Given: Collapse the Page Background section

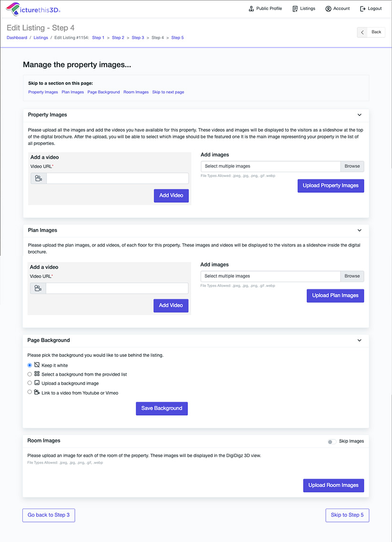Looking at the screenshot, I should (360, 341).
